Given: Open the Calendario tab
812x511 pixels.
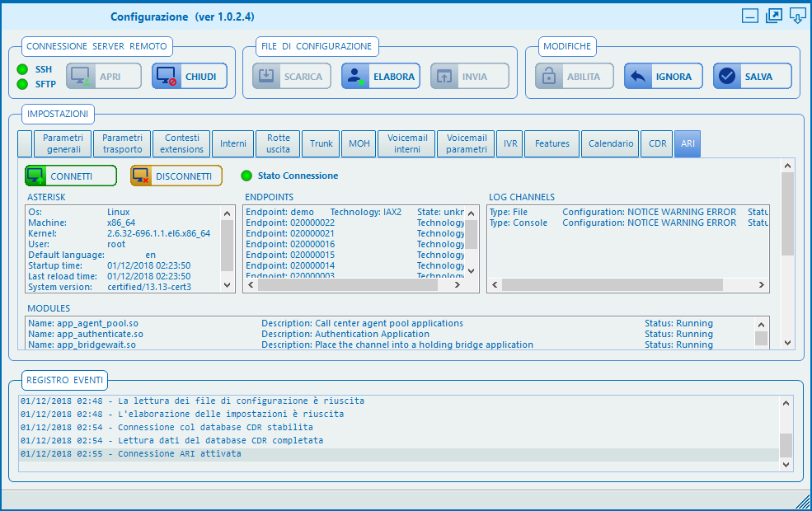Looking at the screenshot, I should click(x=610, y=143).
